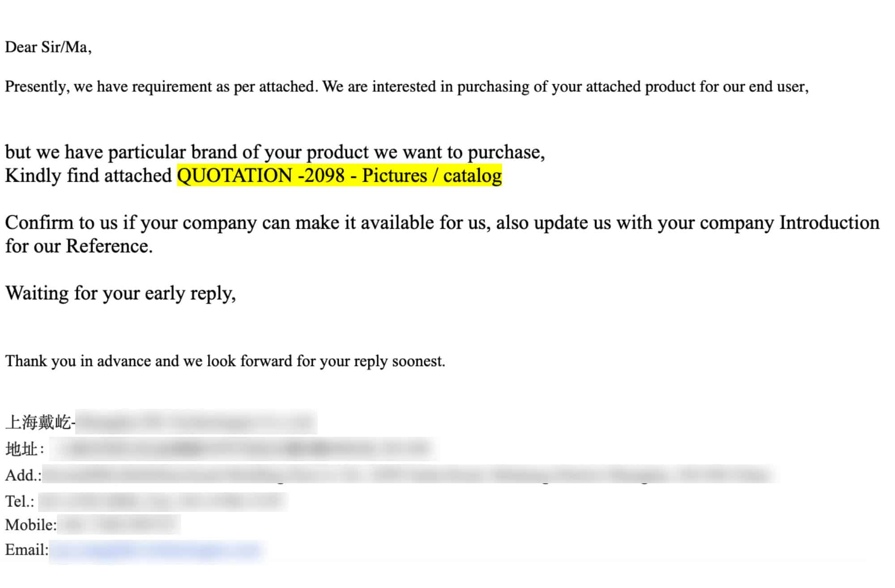Click "Waiting for your early reply," line

(120, 293)
